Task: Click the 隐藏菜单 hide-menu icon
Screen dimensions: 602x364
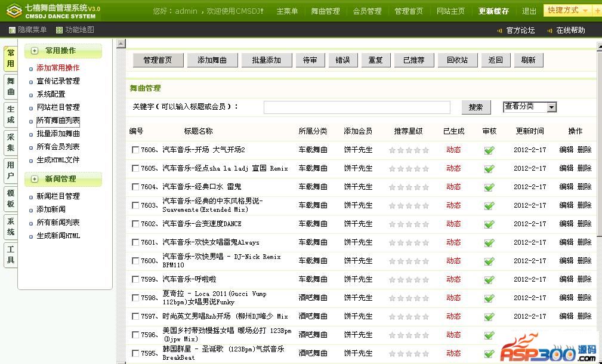Action: coord(13,30)
